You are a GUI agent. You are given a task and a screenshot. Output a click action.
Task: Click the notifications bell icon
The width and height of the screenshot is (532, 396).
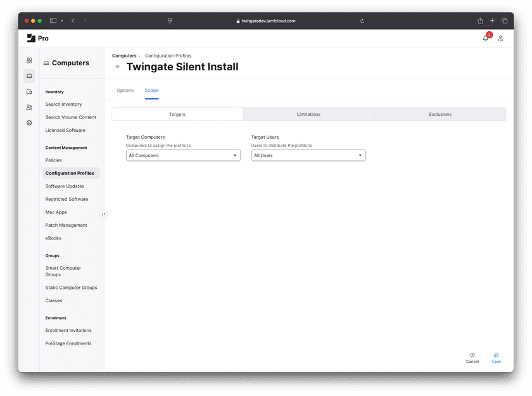pos(486,39)
